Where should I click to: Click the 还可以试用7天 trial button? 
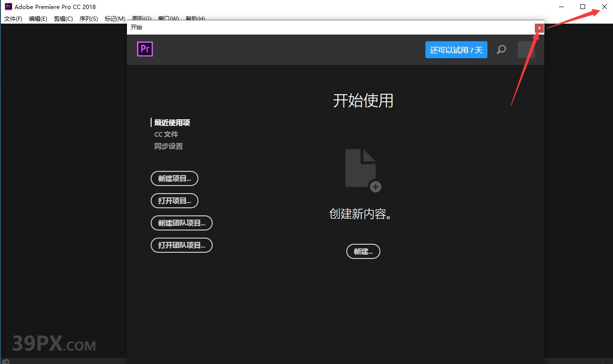pyautogui.click(x=456, y=49)
